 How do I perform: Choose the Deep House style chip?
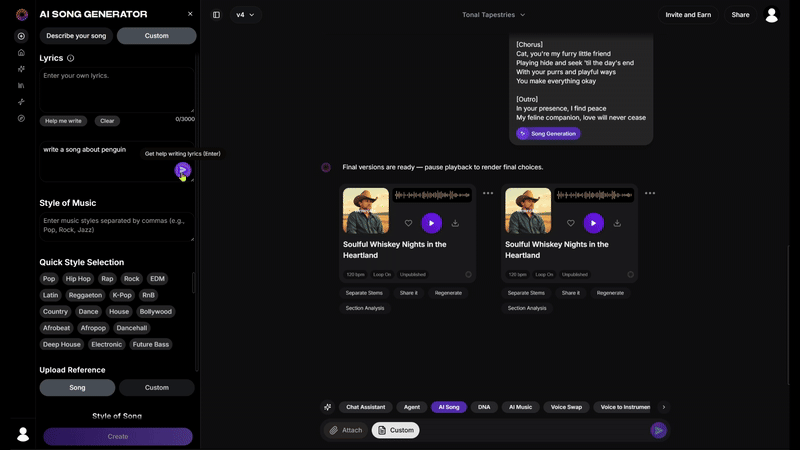[x=62, y=344]
